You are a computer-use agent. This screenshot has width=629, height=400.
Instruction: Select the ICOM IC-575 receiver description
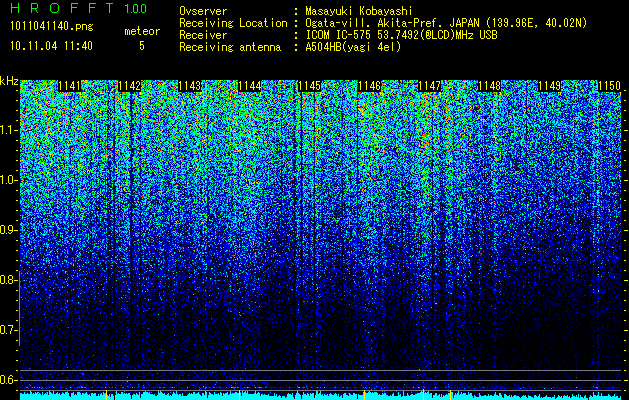point(401,35)
